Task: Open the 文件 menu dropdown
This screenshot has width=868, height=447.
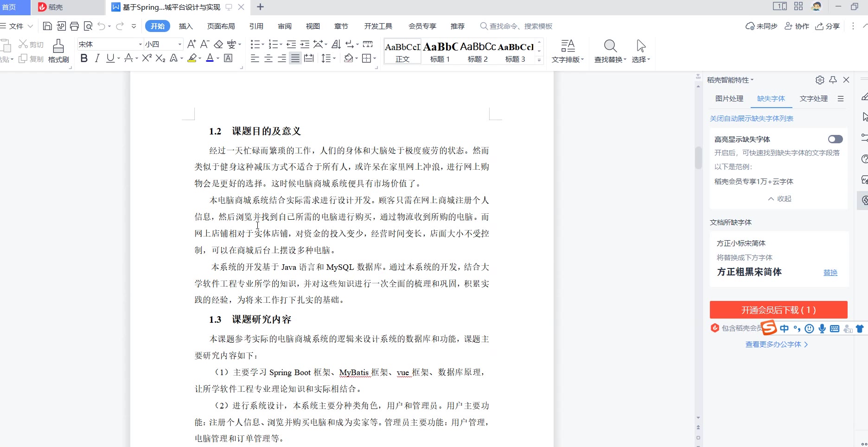Action: click(x=17, y=26)
